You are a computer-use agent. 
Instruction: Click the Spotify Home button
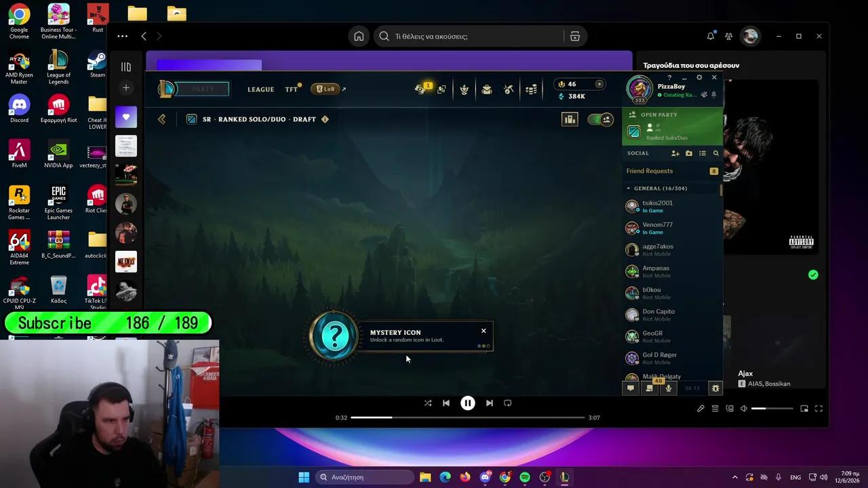(x=359, y=36)
